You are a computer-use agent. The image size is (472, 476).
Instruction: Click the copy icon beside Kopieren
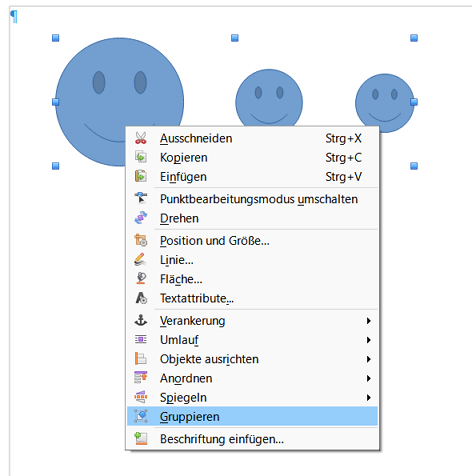tap(141, 157)
